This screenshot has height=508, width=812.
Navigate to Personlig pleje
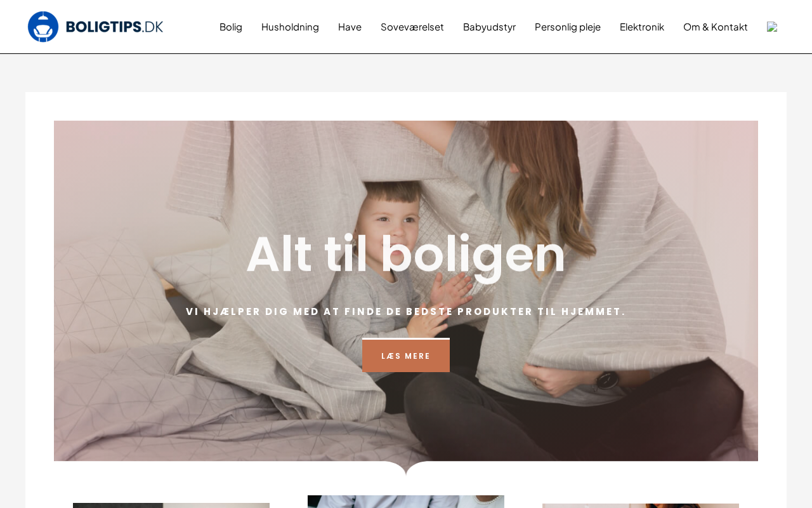pyautogui.click(x=568, y=27)
